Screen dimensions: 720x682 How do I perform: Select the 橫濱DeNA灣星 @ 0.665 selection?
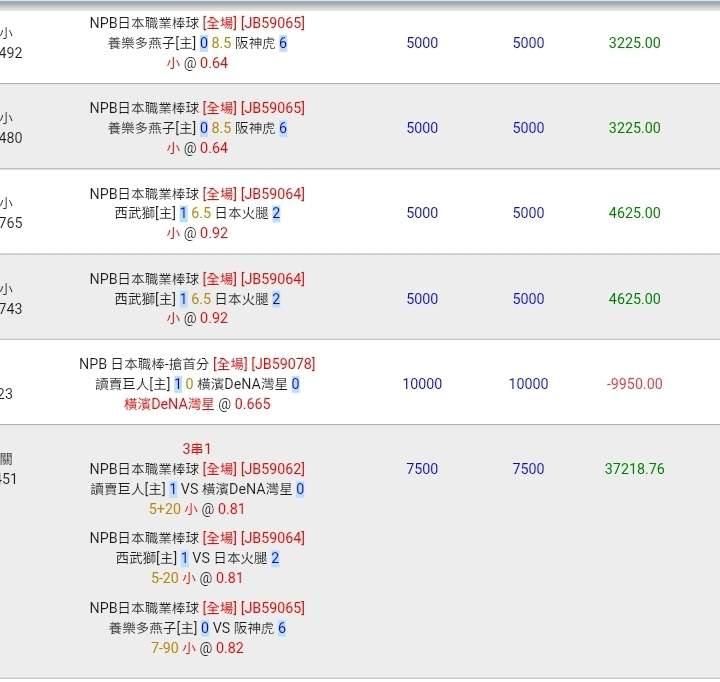197,404
